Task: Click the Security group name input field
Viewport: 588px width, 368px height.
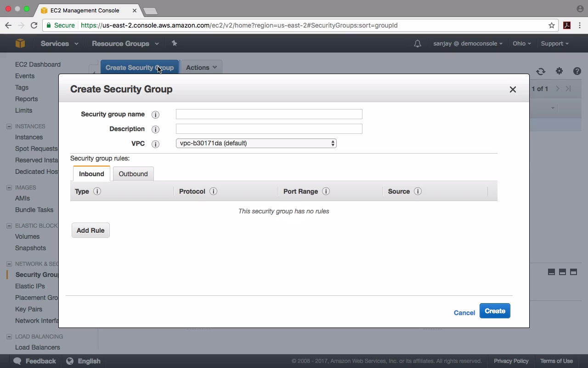Action: tap(269, 114)
